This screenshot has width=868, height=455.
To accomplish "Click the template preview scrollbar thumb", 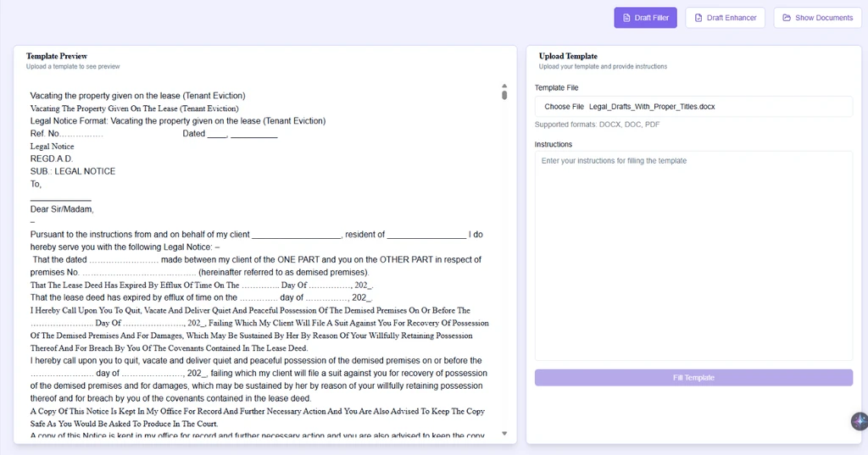I will [504, 95].
